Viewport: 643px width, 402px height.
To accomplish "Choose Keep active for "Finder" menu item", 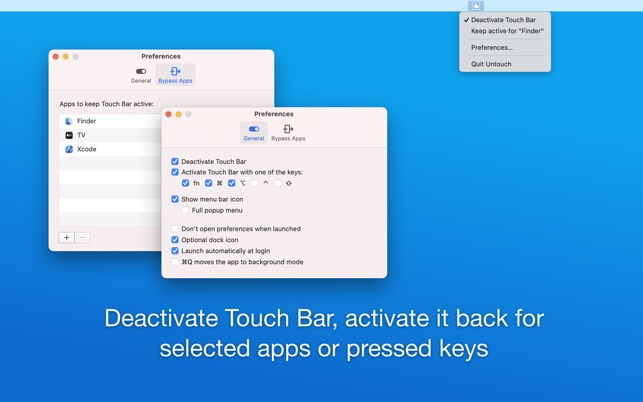I will point(505,31).
